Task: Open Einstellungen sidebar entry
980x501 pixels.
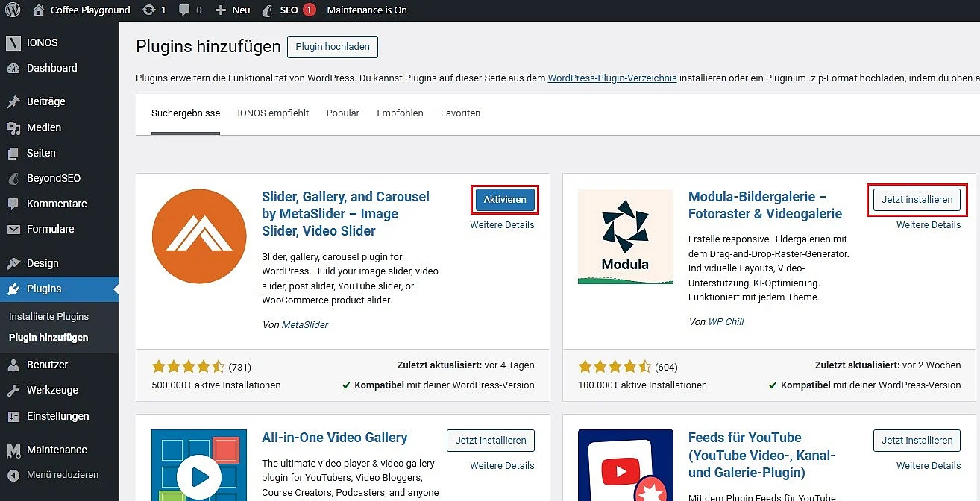Action: pyautogui.click(x=59, y=416)
